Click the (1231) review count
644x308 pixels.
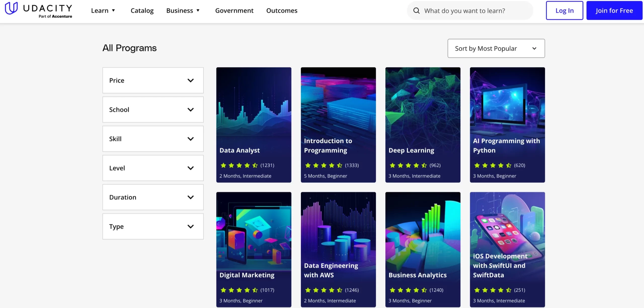click(x=267, y=165)
